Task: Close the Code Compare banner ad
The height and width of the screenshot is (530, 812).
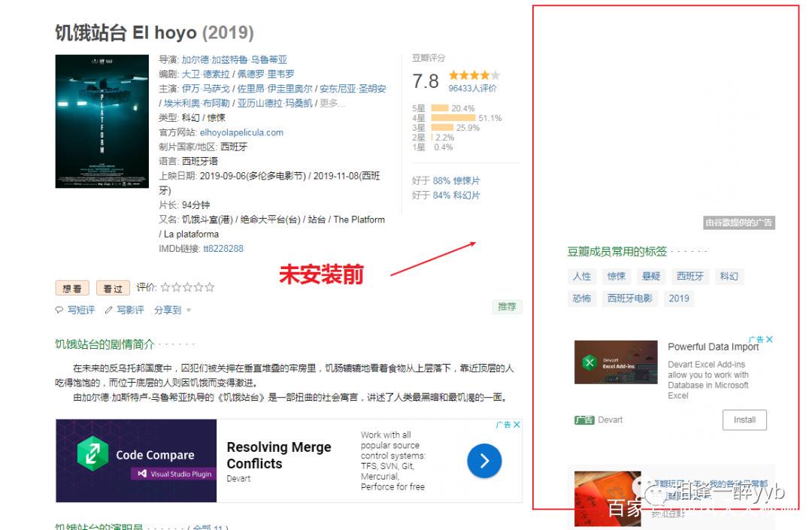Action: tap(517, 425)
